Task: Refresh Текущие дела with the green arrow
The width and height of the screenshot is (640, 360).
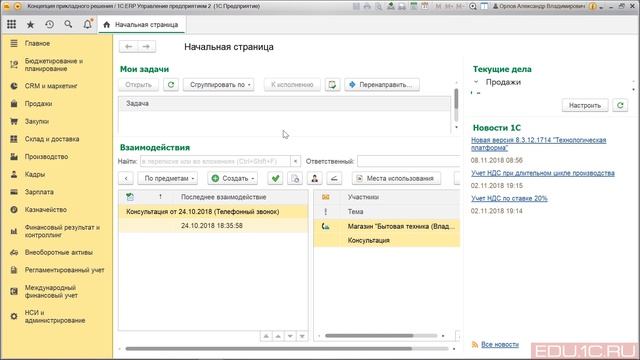Action: coord(620,105)
